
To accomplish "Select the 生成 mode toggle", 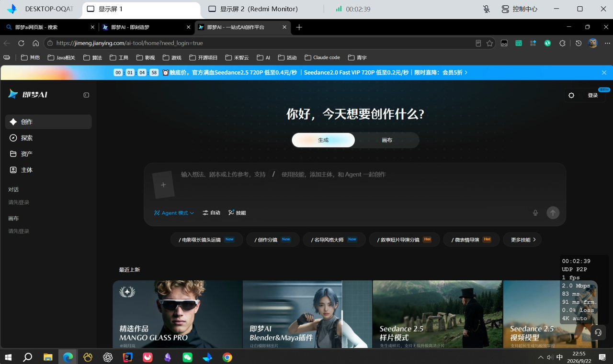I will pyautogui.click(x=323, y=140).
